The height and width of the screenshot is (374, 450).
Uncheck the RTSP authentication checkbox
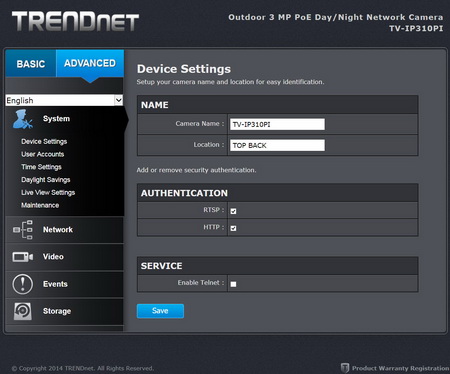point(233,211)
